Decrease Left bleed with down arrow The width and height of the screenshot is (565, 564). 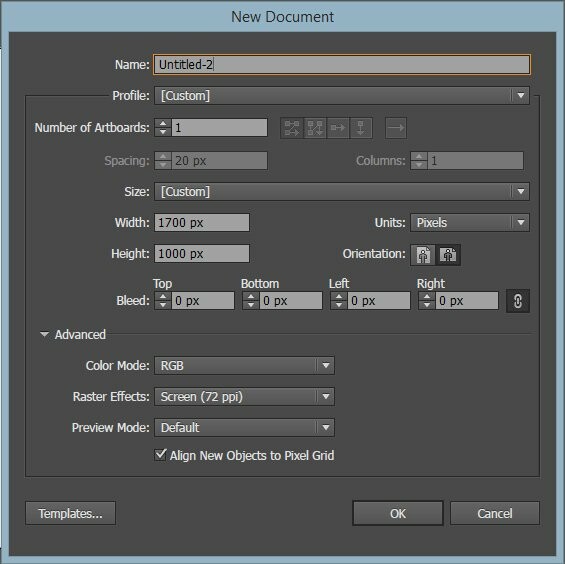tap(339, 305)
